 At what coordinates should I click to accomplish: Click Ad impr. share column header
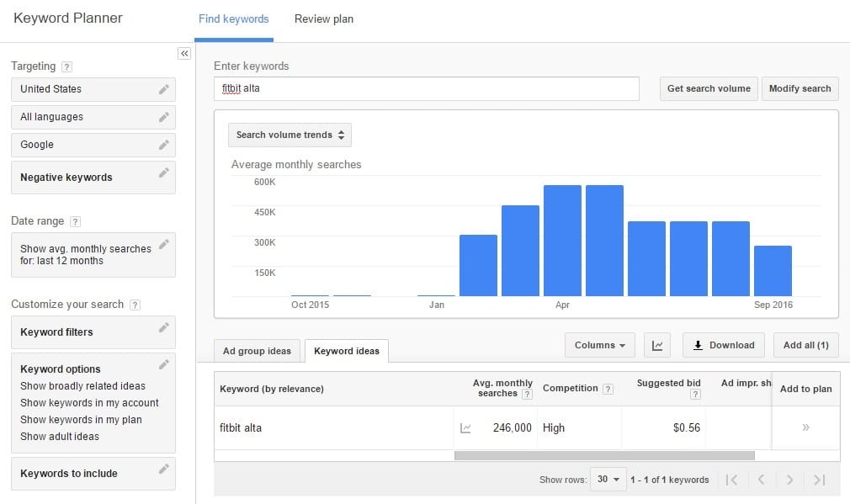(746, 383)
